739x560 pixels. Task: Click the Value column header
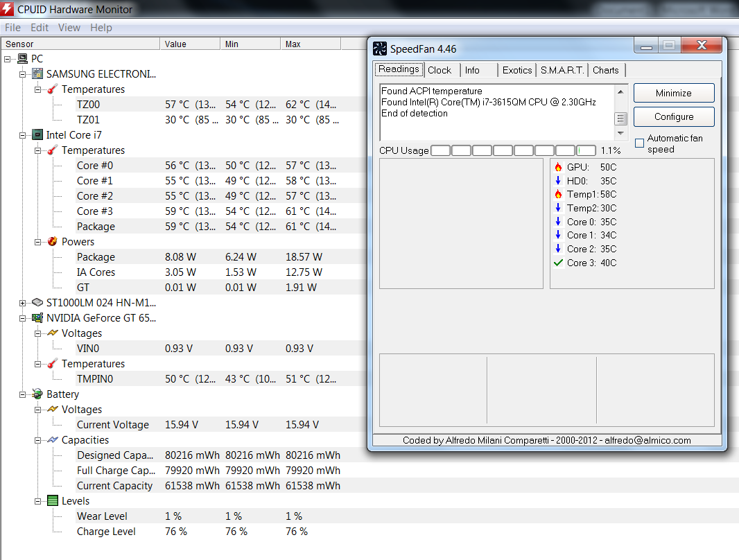click(191, 44)
